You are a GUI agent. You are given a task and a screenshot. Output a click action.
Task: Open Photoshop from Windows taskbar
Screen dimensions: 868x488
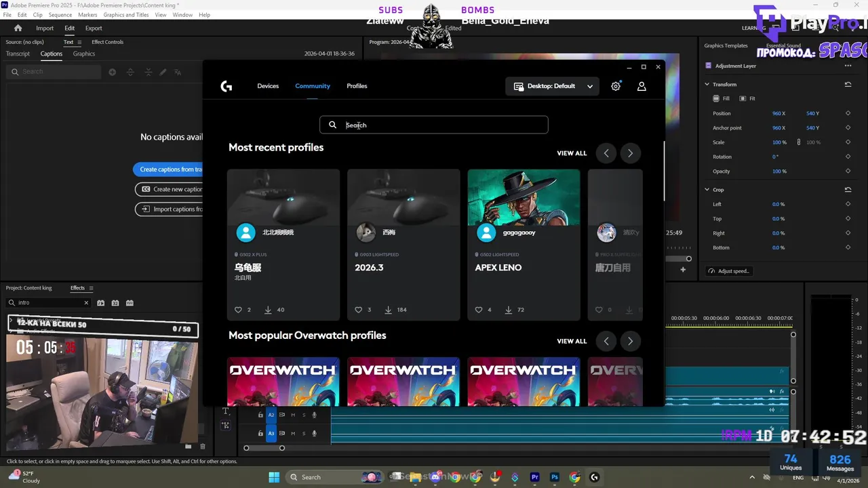(x=555, y=477)
